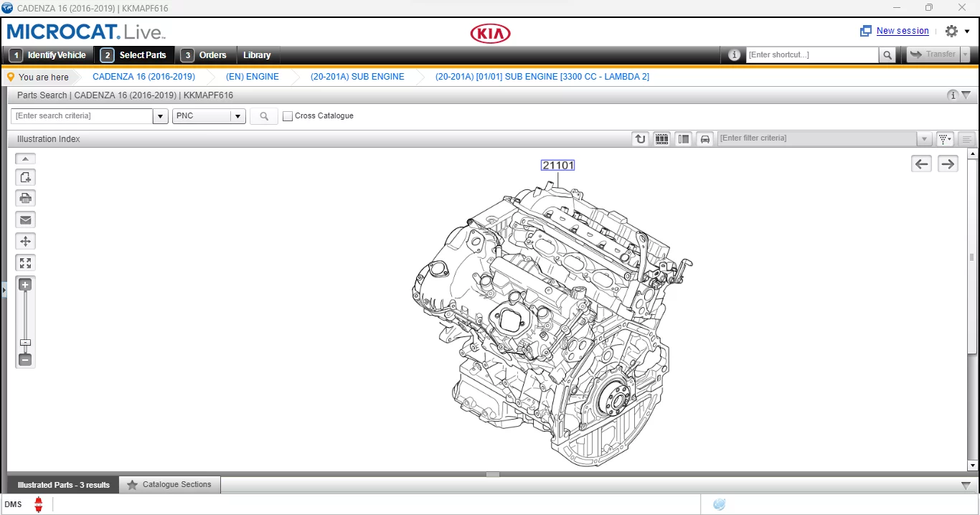Screen dimensions: 980x515
Task: Expand the search criteria history dropdown
Action: coord(160,115)
